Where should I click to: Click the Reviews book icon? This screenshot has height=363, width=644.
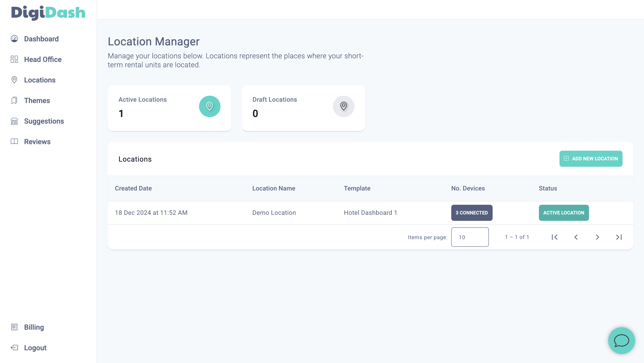tap(14, 141)
